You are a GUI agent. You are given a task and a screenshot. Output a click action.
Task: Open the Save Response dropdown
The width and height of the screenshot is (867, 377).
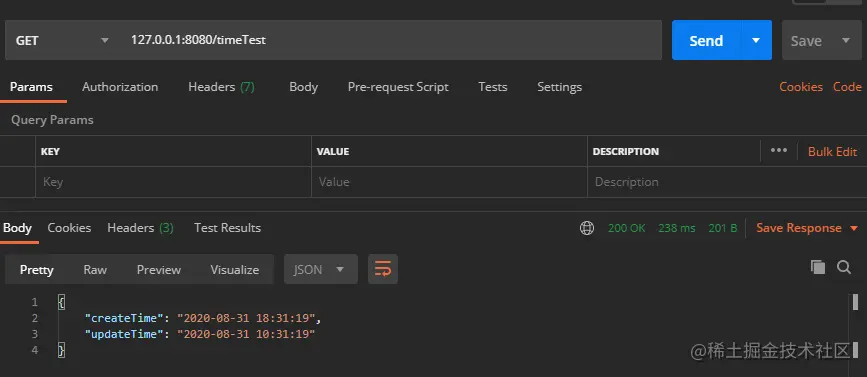coord(807,228)
